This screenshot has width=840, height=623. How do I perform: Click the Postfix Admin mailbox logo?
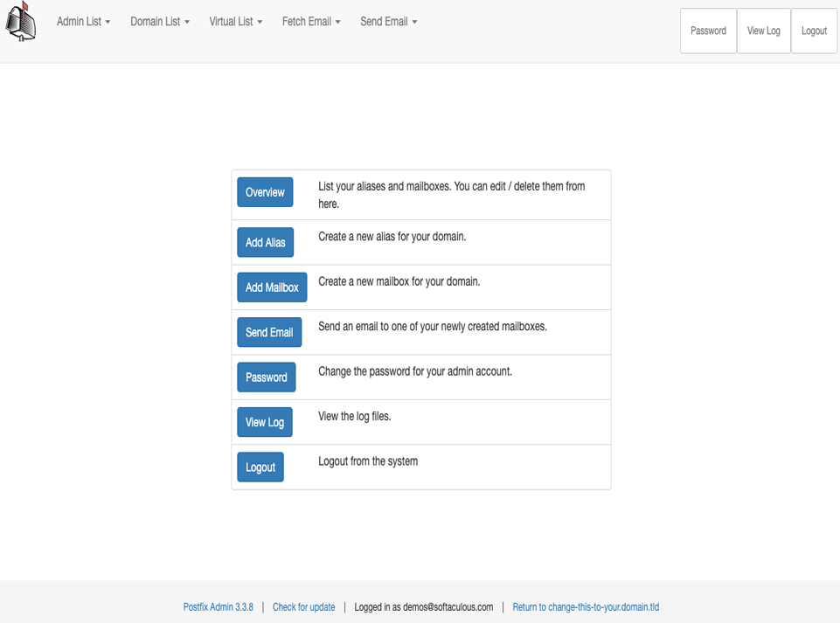point(21,22)
